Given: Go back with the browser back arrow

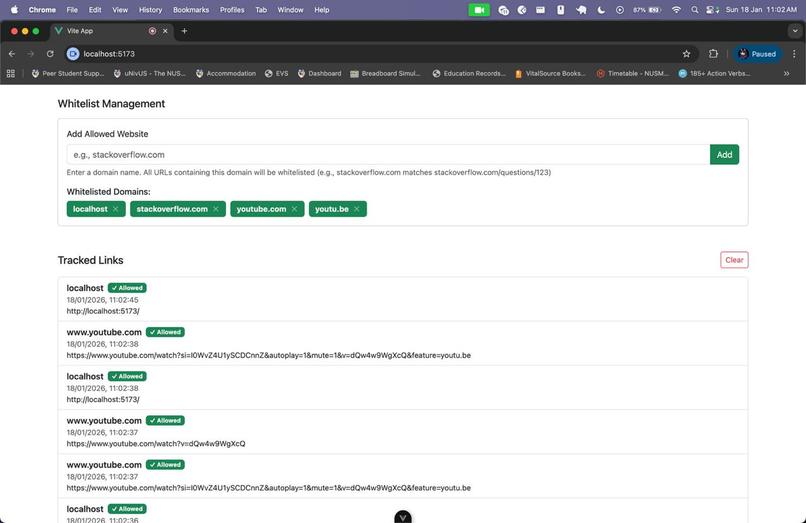Looking at the screenshot, I should pos(12,53).
